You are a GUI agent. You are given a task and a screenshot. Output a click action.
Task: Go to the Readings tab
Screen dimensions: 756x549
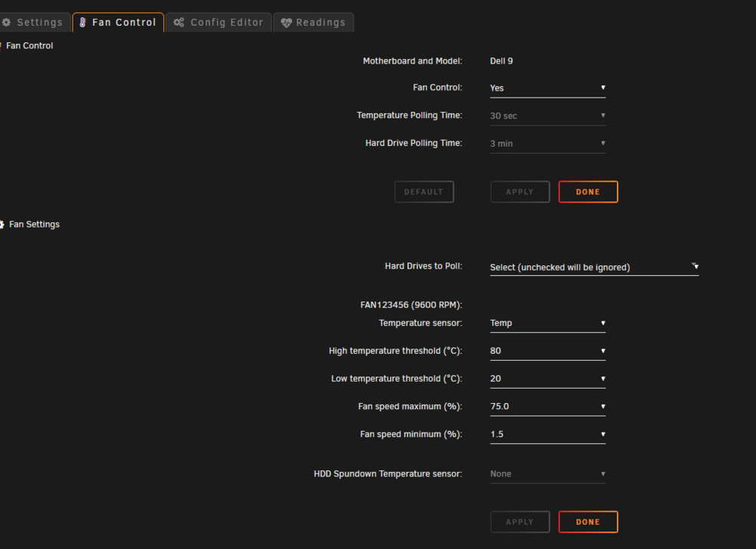(x=314, y=22)
